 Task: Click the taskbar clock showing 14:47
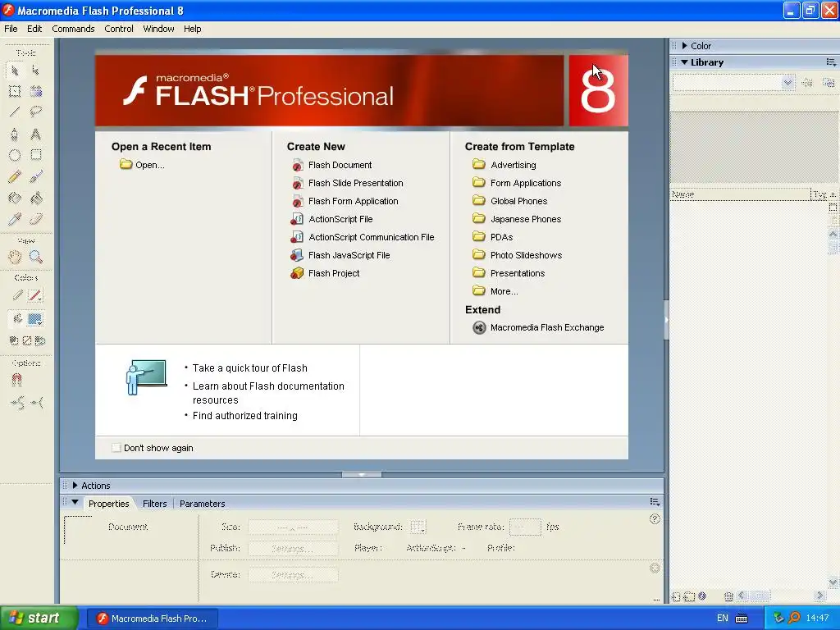817,619
